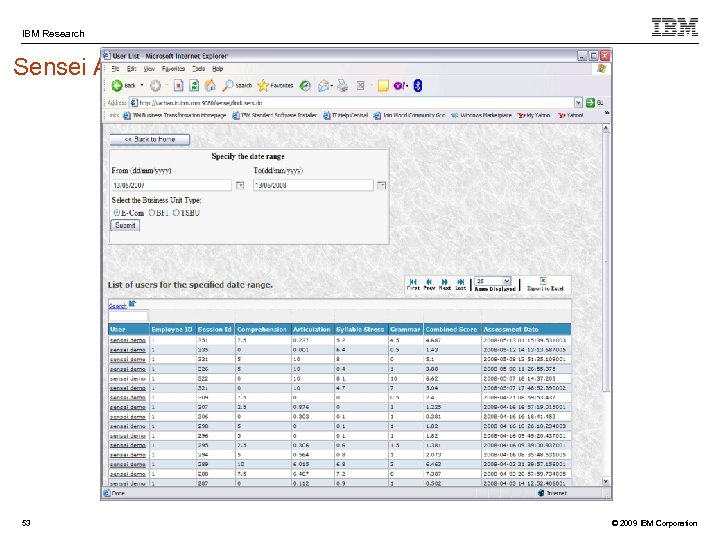The height and width of the screenshot is (540, 720).
Task: Click the From date input field
Action: click(172, 185)
